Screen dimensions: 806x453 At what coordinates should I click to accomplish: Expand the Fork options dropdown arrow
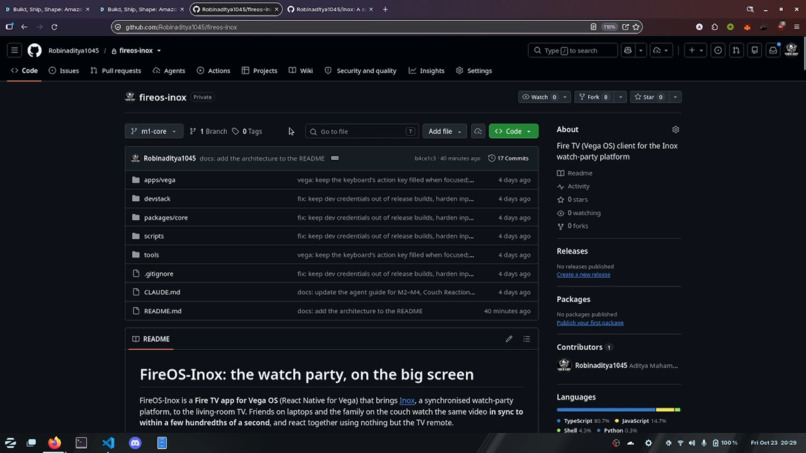pos(620,97)
